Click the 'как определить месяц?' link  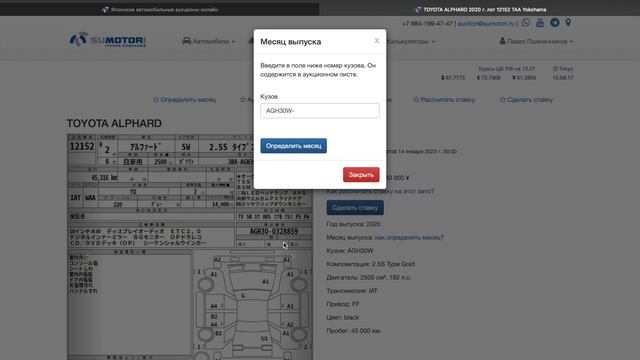point(409,237)
